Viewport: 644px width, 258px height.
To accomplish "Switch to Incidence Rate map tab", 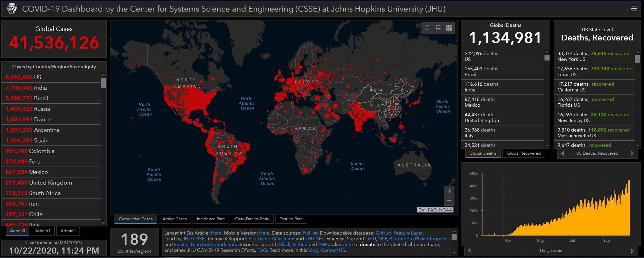I will (211, 219).
